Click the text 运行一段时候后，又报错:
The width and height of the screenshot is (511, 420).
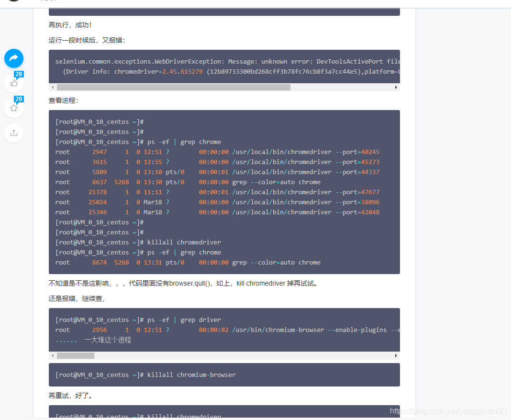click(87, 40)
